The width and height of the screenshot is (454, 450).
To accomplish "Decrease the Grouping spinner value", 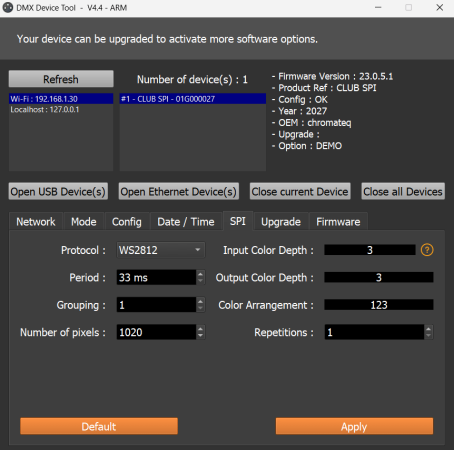I will [200, 308].
